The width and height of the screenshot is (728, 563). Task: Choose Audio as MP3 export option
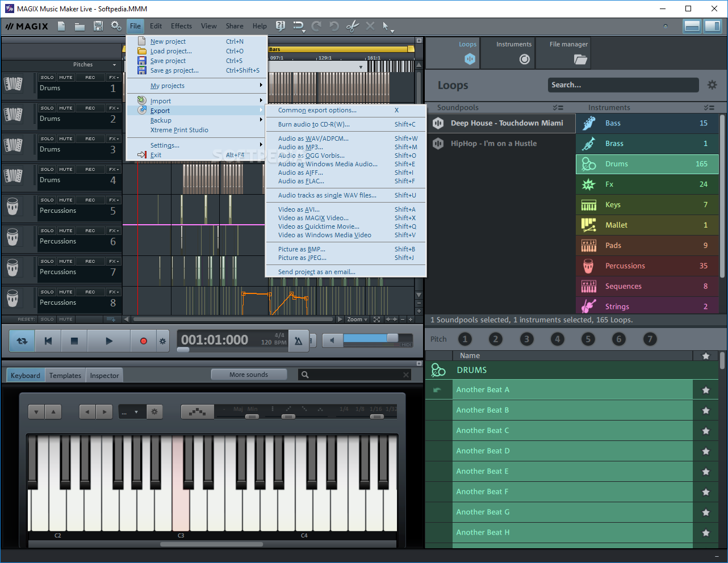pyautogui.click(x=346, y=147)
